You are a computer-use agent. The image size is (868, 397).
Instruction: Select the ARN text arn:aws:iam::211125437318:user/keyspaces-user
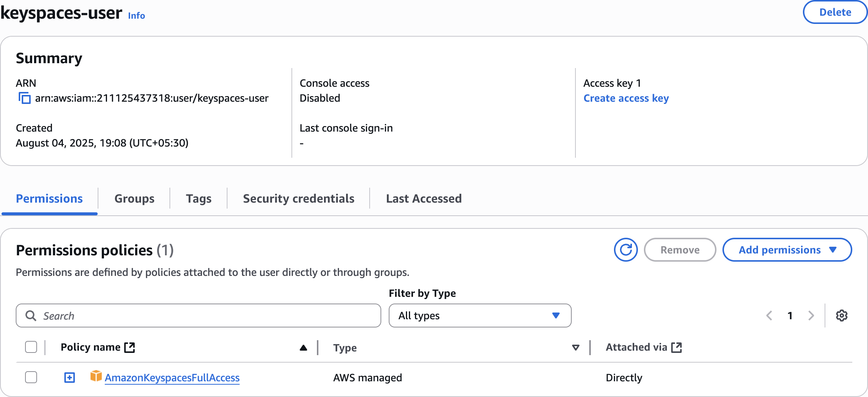coord(152,98)
